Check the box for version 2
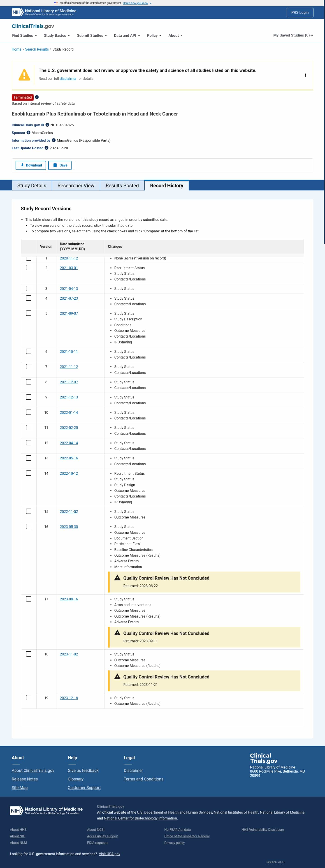325x868 pixels. click(x=29, y=268)
